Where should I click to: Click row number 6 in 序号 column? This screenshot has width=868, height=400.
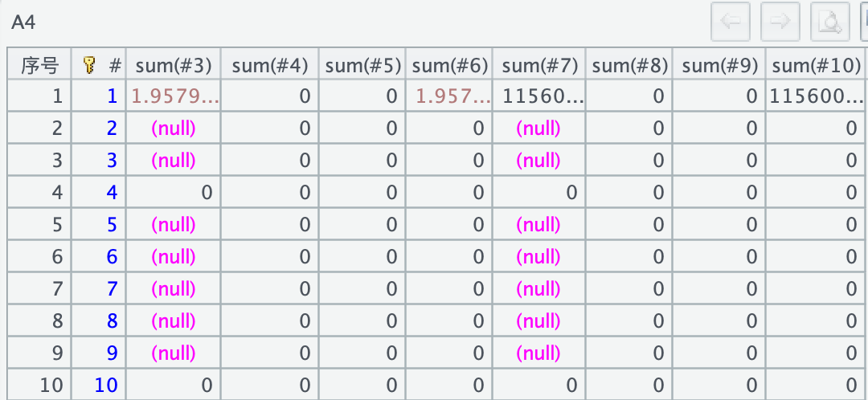pyautogui.click(x=56, y=257)
